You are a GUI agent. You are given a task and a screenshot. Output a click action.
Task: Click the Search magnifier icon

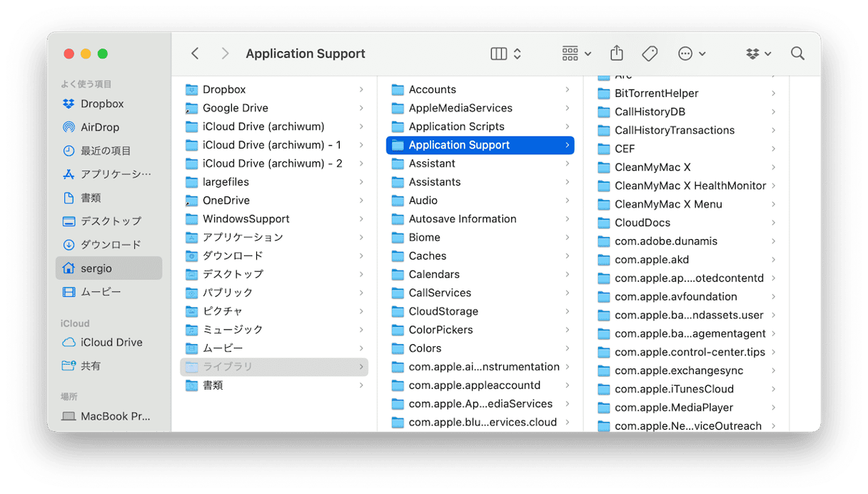(797, 54)
